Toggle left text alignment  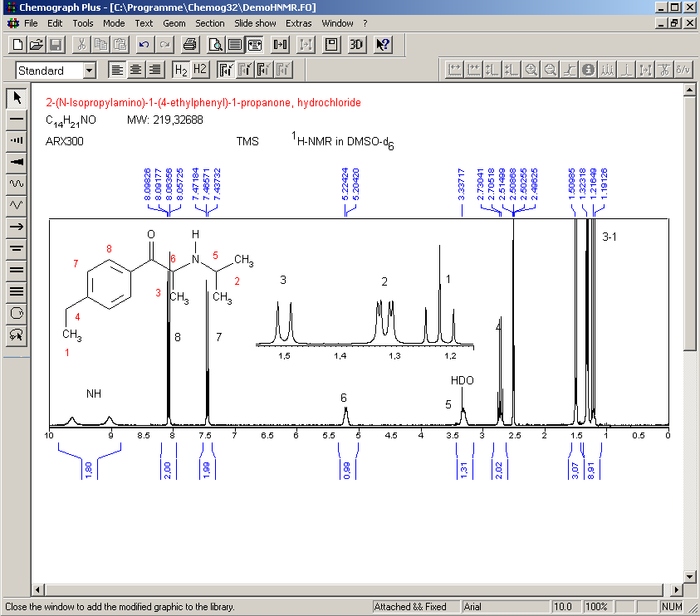pyautogui.click(x=117, y=70)
